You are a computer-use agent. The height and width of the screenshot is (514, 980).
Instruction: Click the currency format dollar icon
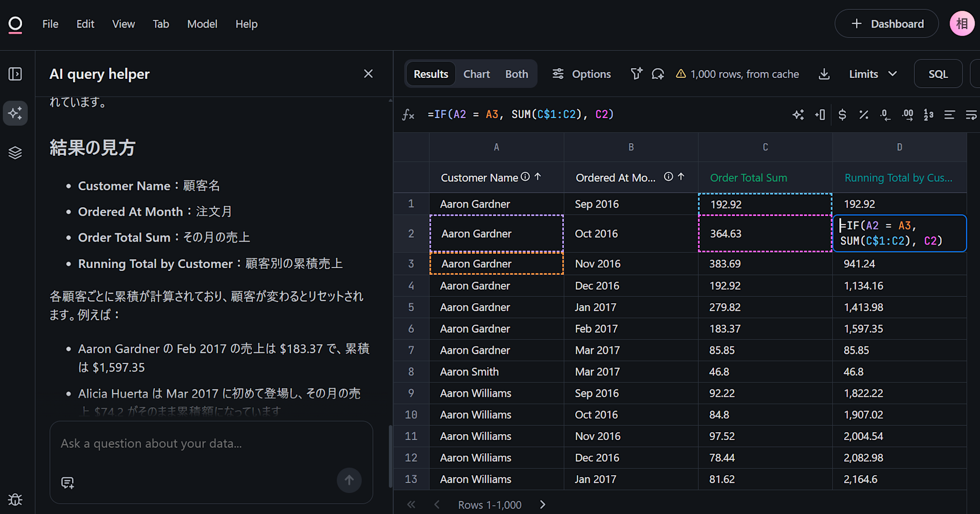[842, 115]
